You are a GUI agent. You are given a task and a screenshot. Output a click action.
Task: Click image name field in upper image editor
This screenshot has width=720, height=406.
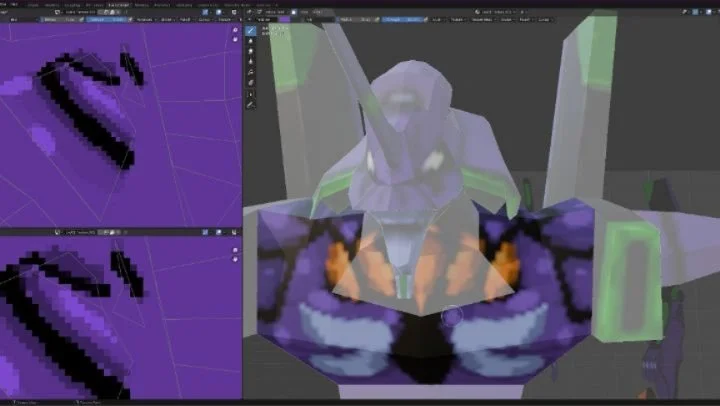pos(80,12)
